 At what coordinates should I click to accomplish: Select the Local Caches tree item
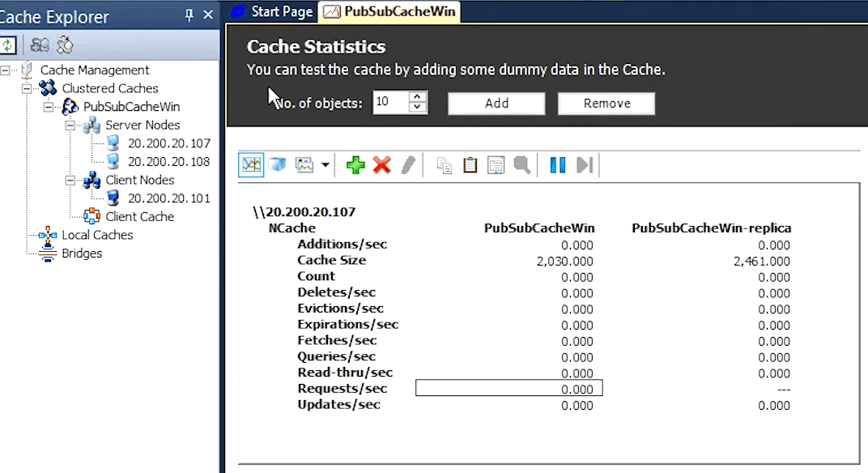pyautogui.click(x=97, y=235)
